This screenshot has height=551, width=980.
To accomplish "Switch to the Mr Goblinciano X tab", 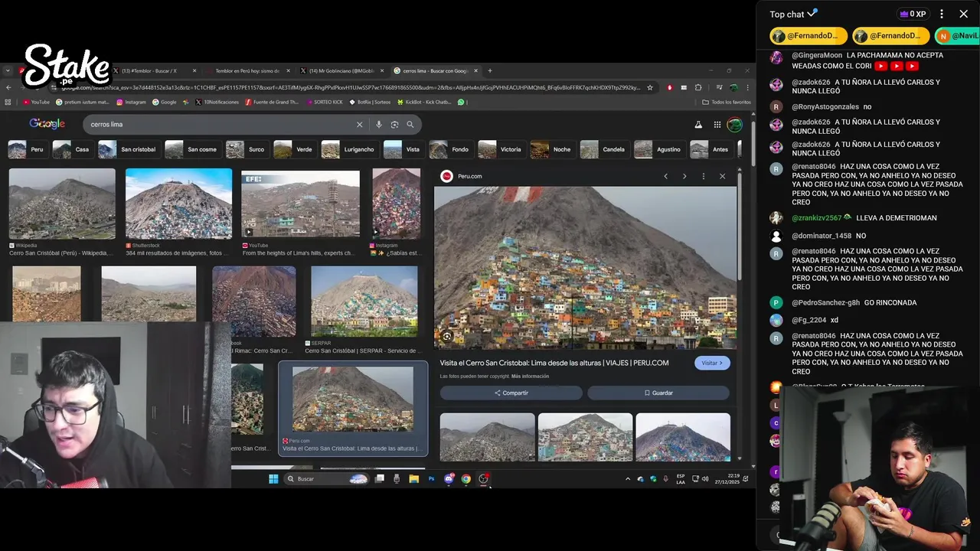I will [342, 71].
